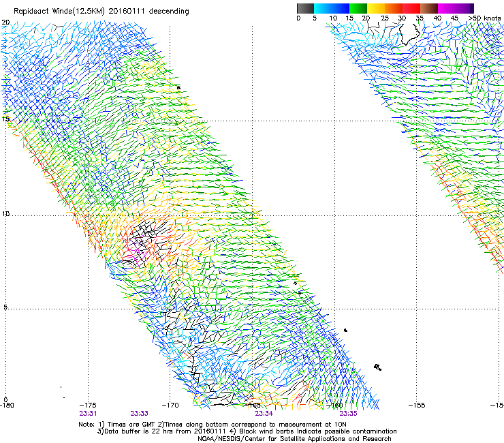The image size is (504, 443).
Task: Click the purple time stamp 23:35
Action: click(x=349, y=414)
